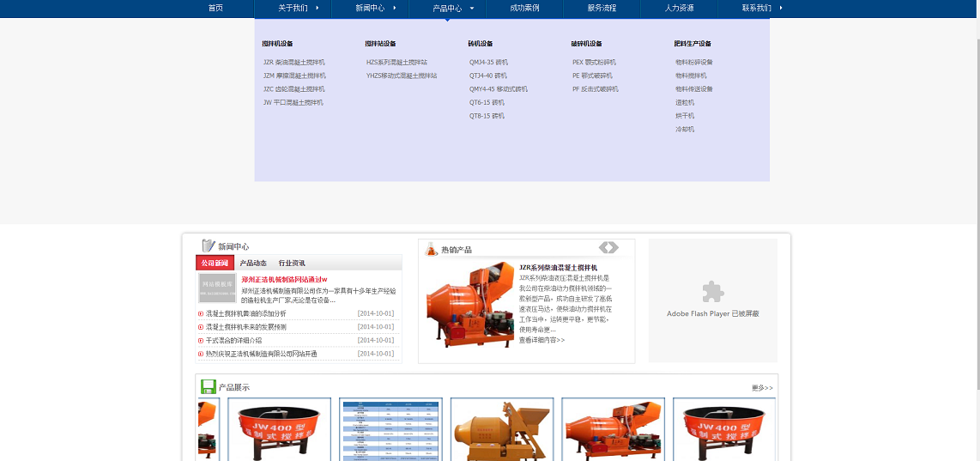Screen dimensions: 980x461
Task: Select the 行业资讯 news tab
Action: (x=292, y=263)
